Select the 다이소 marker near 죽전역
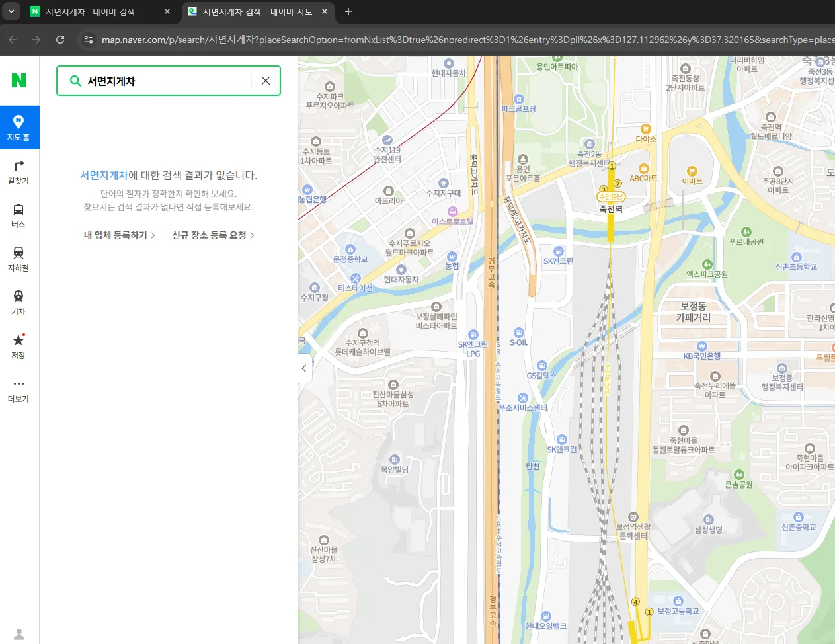 click(x=645, y=130)
